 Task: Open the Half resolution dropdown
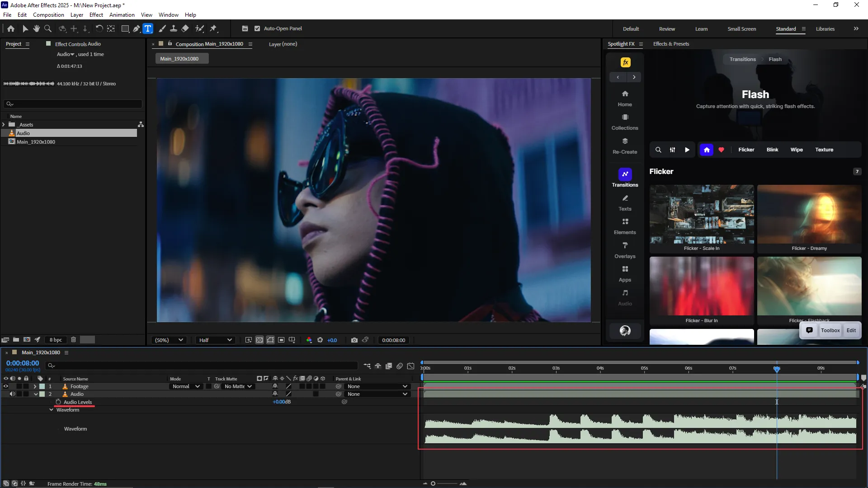[x=215, y=340]
